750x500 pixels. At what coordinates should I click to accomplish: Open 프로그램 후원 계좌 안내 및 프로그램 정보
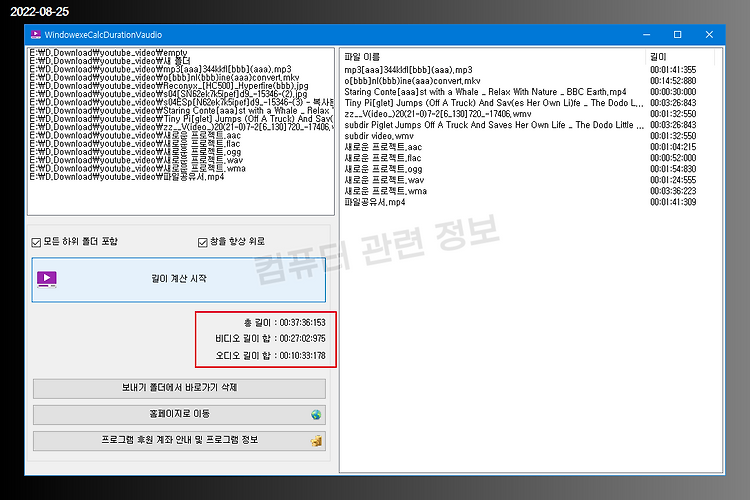pos(179,441)
